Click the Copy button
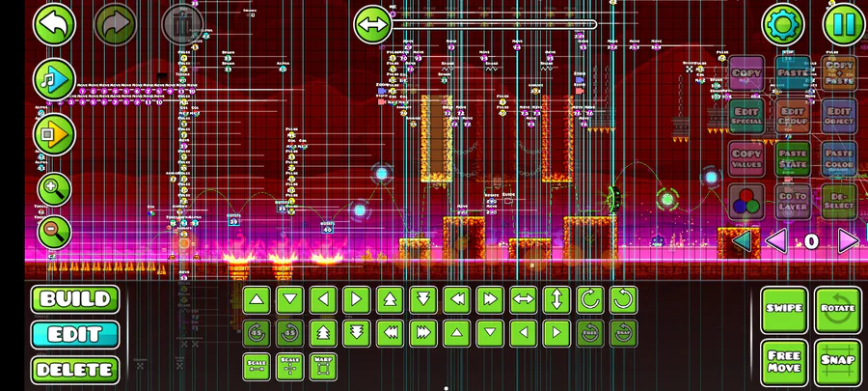Screen dimensions: 868x391 [x=746, y=73]
